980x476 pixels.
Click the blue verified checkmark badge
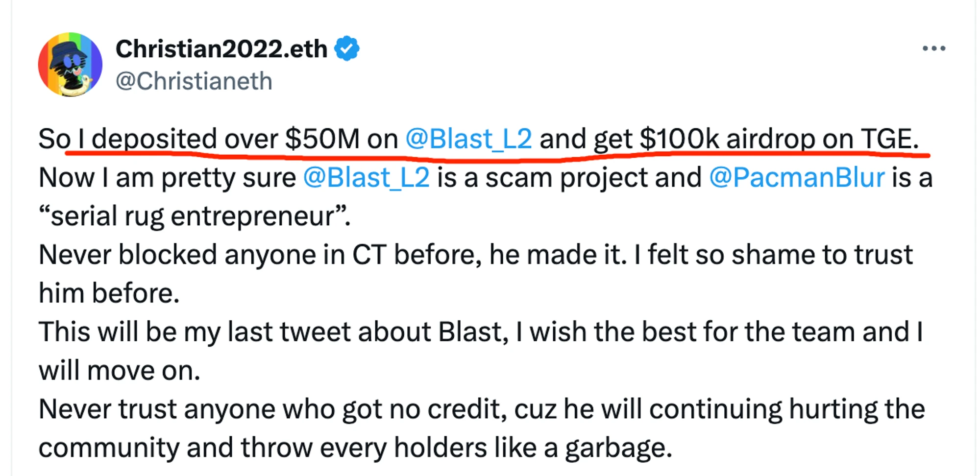347,48
